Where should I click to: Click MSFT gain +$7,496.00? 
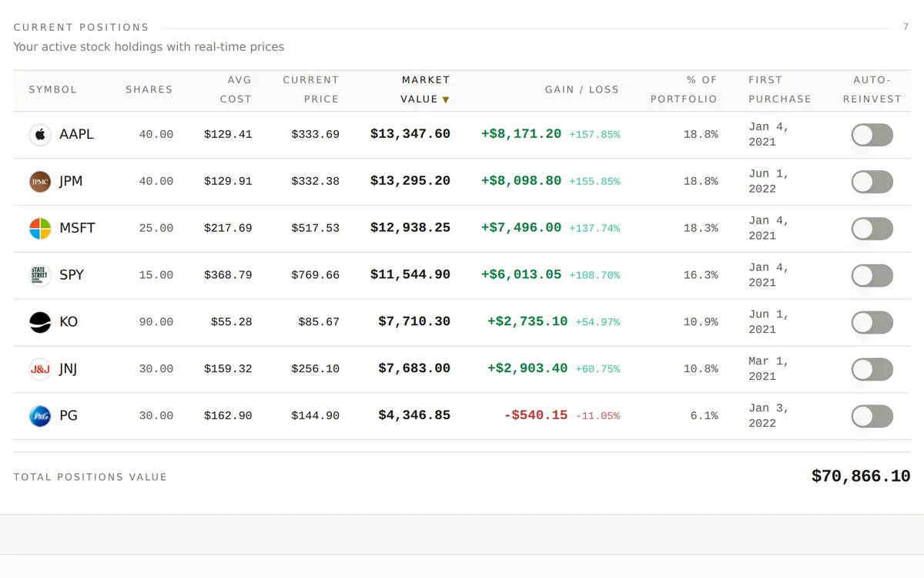pyautogui.click(x=521, y=228)
